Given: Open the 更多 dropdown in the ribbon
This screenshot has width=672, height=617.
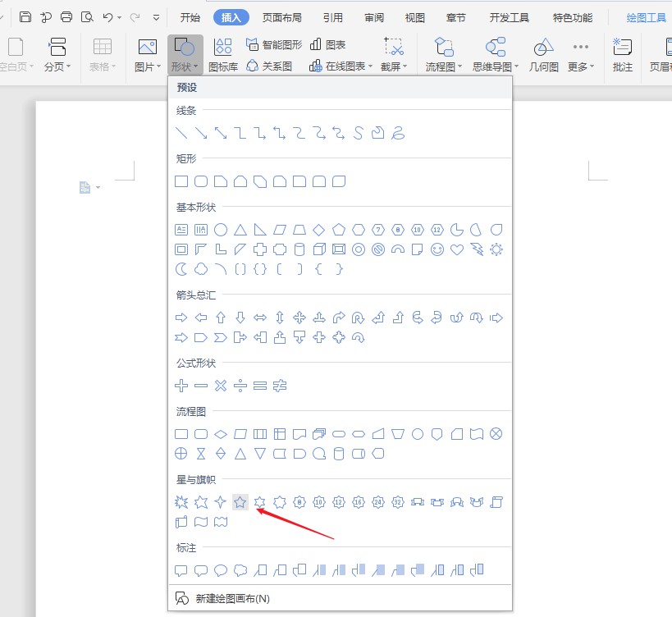Looking at the screenshot, I should [593, 67].
